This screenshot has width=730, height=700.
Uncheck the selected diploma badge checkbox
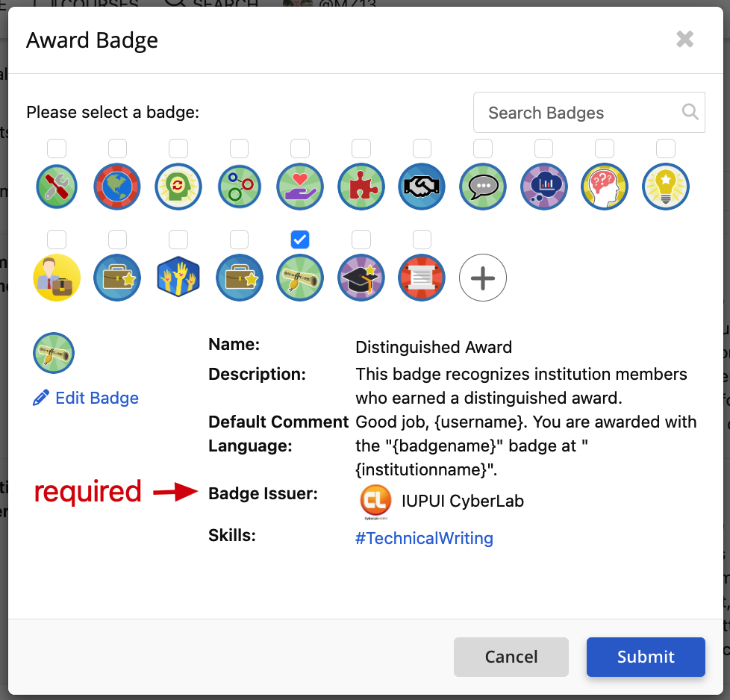coord(300,240)
